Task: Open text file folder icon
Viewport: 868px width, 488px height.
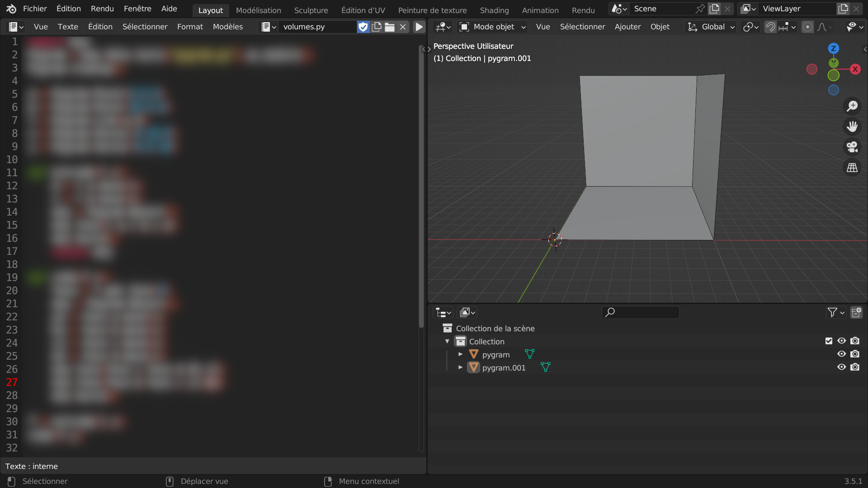Action: (390, 27)
